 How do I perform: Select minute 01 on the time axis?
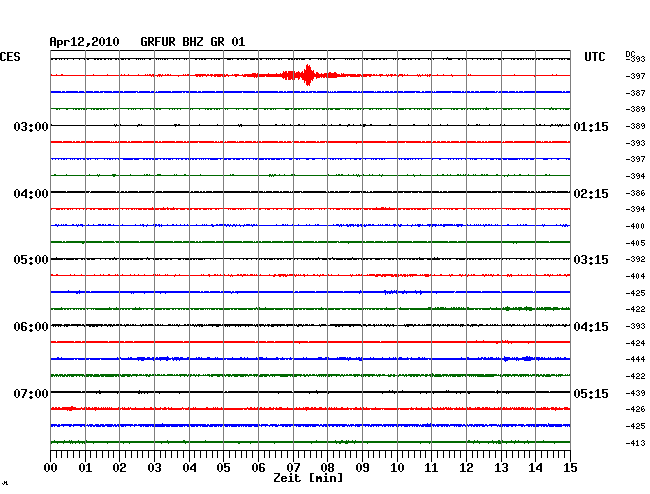tap(85, 467)
